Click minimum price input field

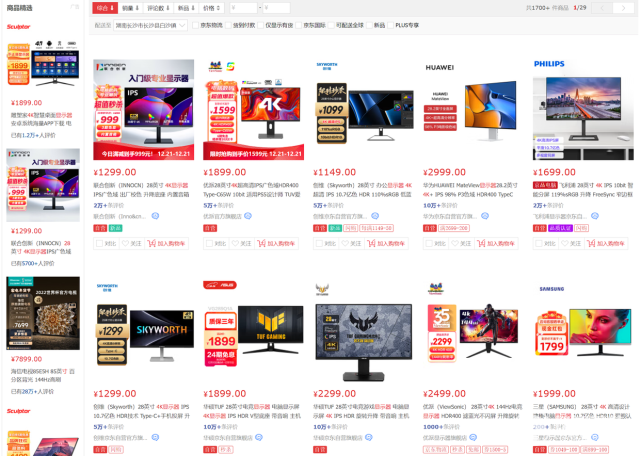243,8
